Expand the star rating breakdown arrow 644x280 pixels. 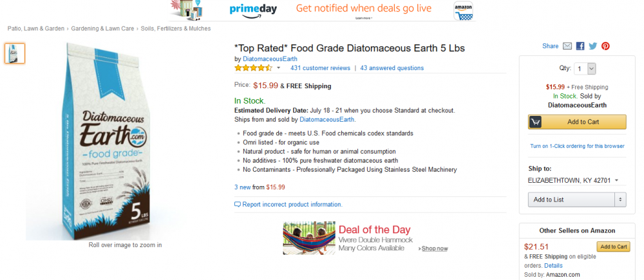tap(279, 68)
